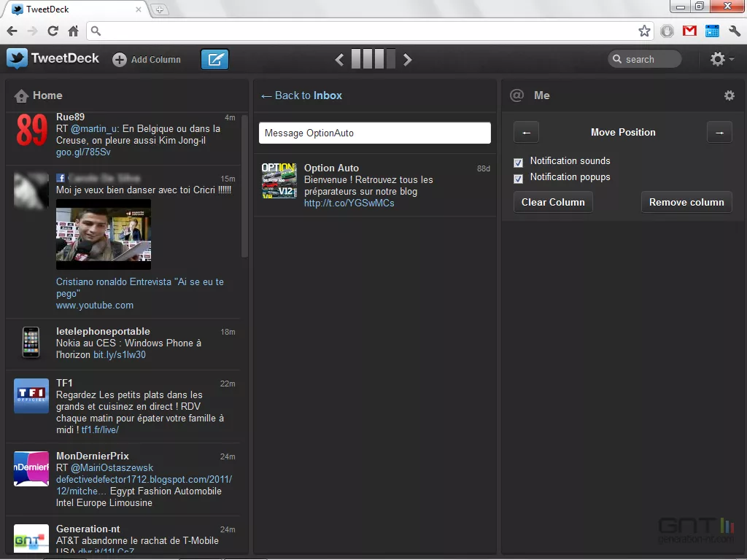The height and width of the screenshot is (560, 747).
Task: Open a new browser tab
Action: pyautogui.click(x=159, y=10)
